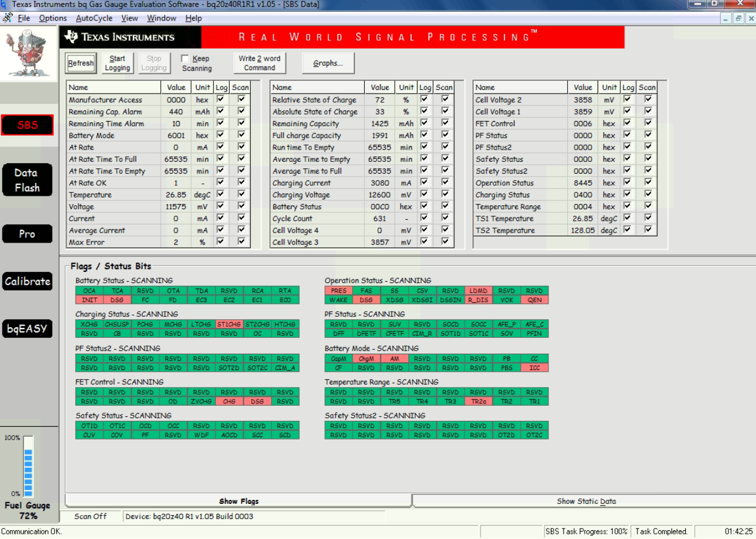Enable Keep Scanning checkbox

(185, 58)
